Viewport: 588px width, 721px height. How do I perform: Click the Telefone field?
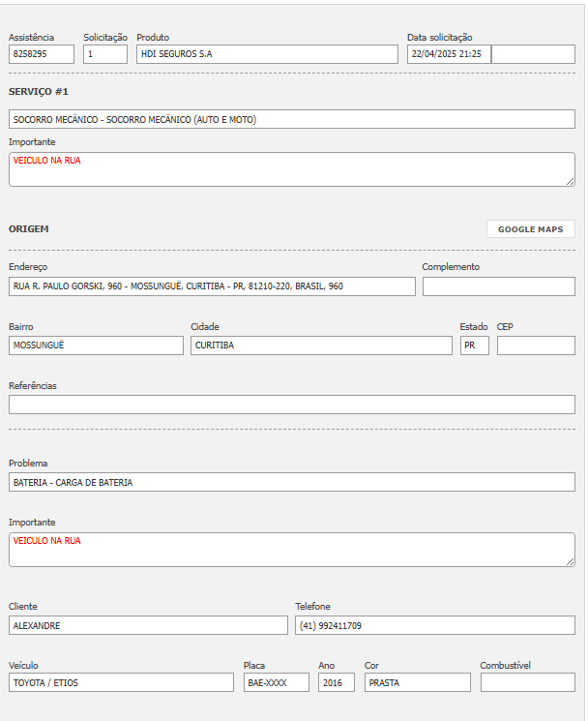pos(434,625)
